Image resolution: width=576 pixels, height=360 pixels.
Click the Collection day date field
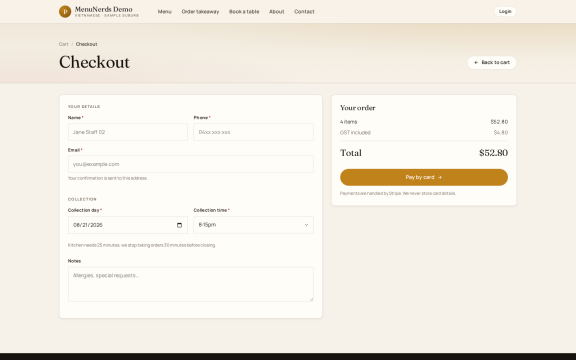point(128,225)
